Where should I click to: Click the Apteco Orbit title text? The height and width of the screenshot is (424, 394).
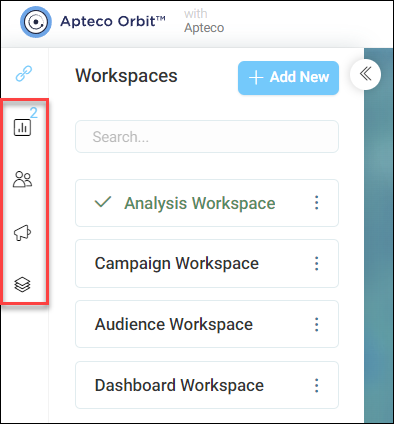pos(113,22)
